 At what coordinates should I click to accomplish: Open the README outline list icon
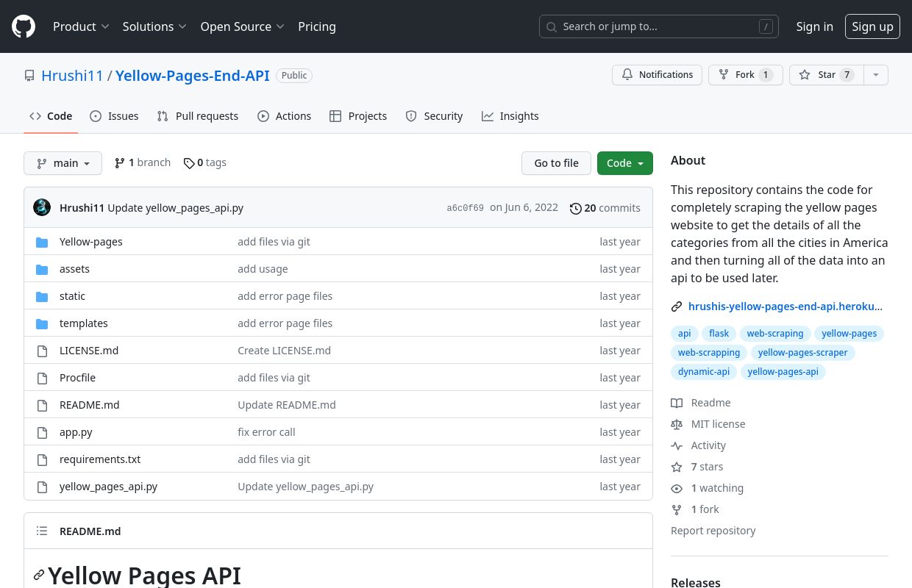pos(42,531)
